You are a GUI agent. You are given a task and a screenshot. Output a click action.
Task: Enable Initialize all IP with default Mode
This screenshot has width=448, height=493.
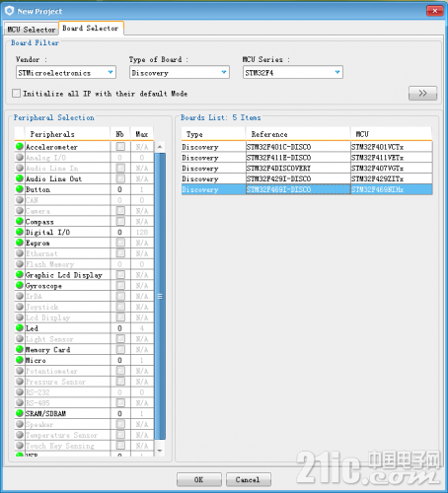click(x=16, y=94)
